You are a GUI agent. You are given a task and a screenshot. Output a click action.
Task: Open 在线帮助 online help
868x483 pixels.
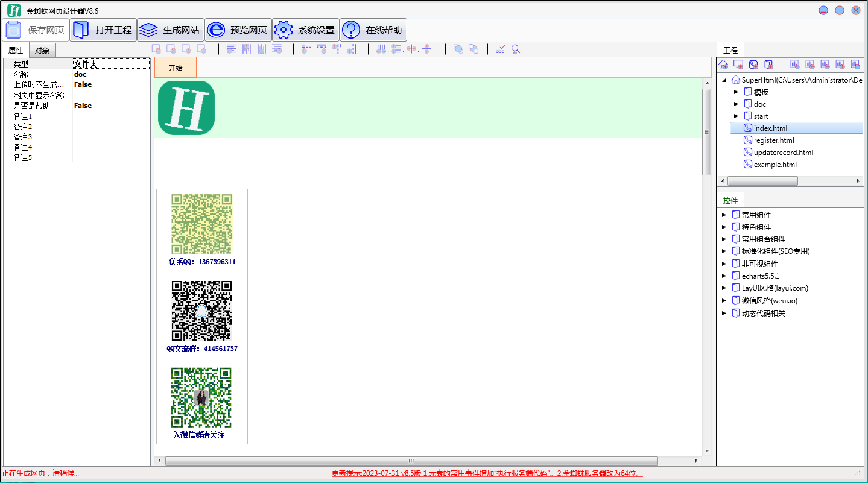click(373, 30)
